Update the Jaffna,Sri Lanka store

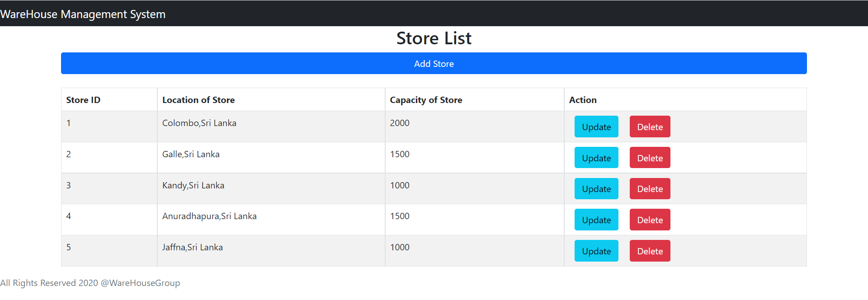coord(596,251)
